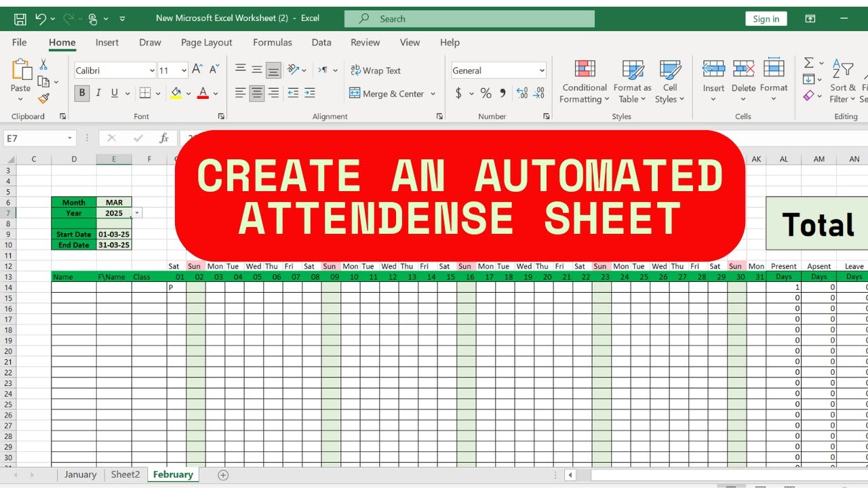868x488 pixels.
Task: Open the font size 11 dropdown
Action: pyautogui.click(x=184, y=70)
